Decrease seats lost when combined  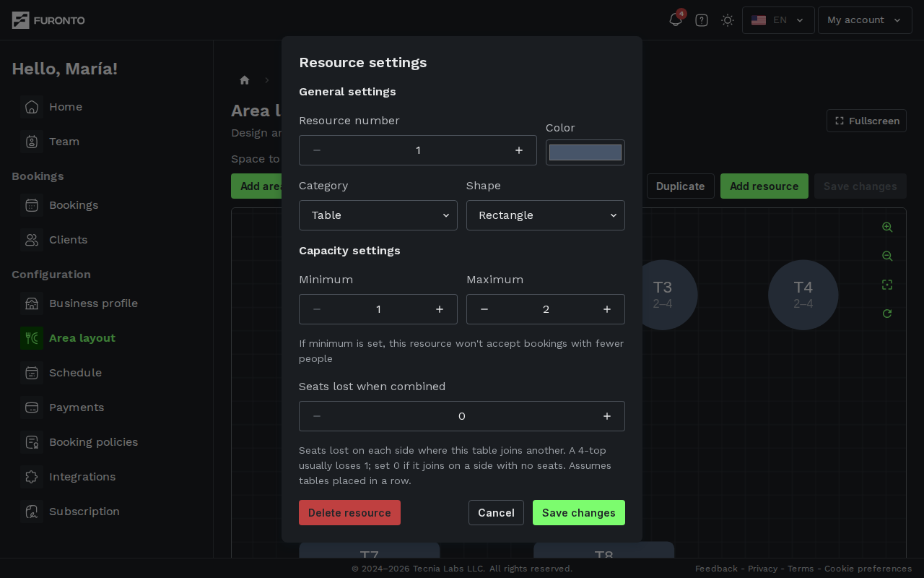pyautogui.click(x=317, y=416)
